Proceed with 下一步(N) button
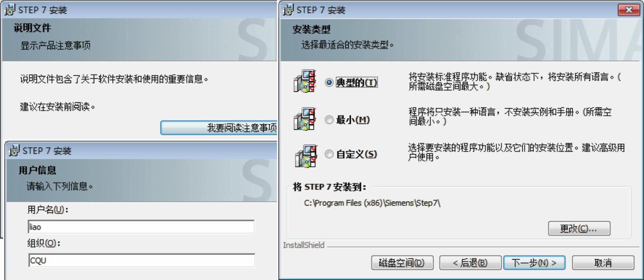Viewport: 644px width, 280px height. click(x=535, y=263)
